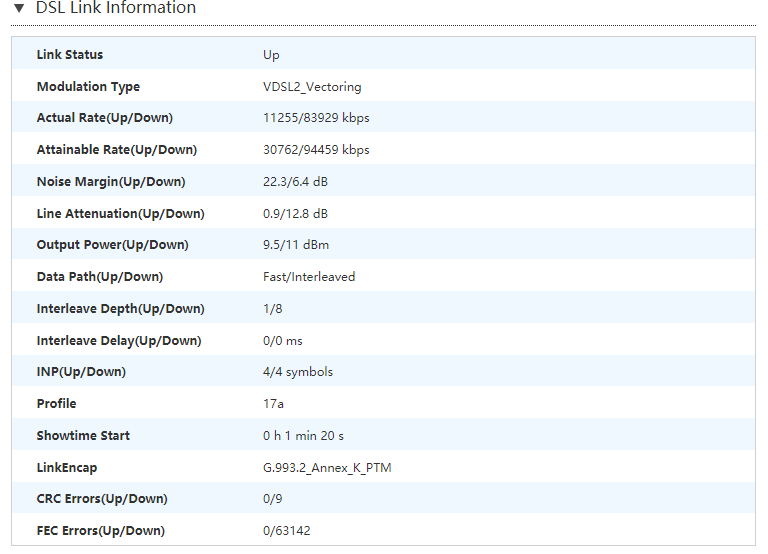Click the DSL Link Information heading
768x554 pixels.
(x=116, y=7)
